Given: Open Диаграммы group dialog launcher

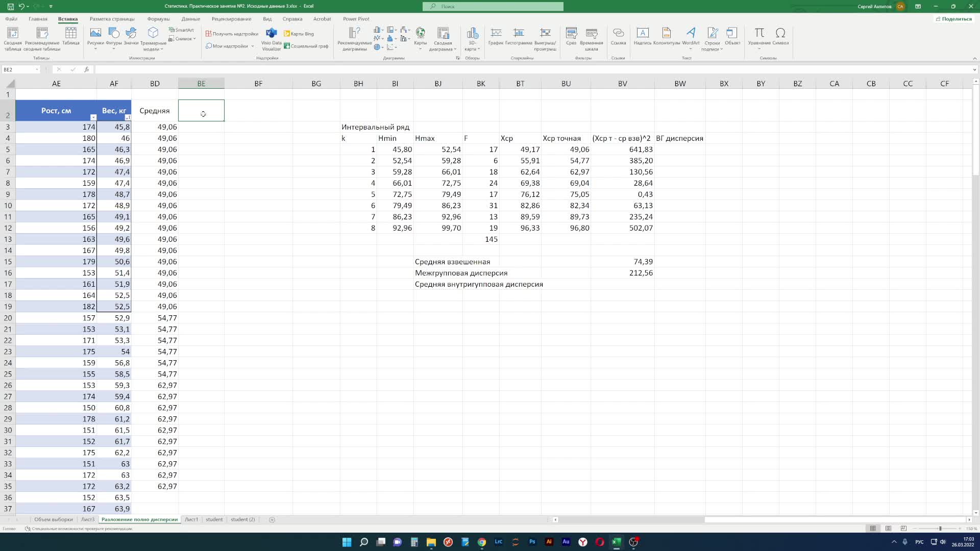Looking at the screenshot, I should point(457,58).
